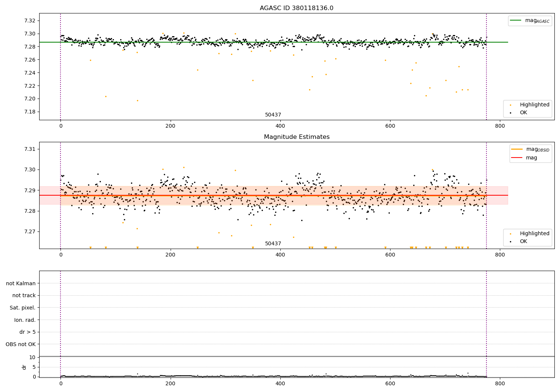Click the 7.26 y-tick in top plot
The image size is (560, 392).
pos(29,60)
